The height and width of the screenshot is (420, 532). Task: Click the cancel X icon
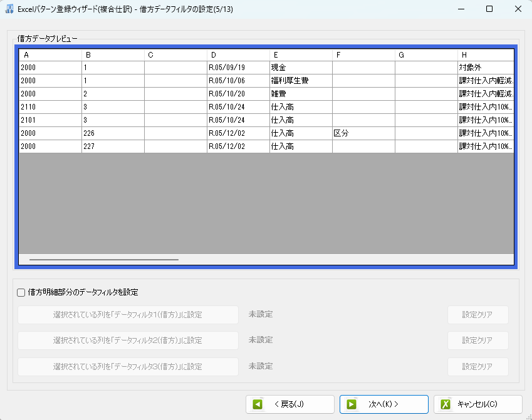point(446,404)
